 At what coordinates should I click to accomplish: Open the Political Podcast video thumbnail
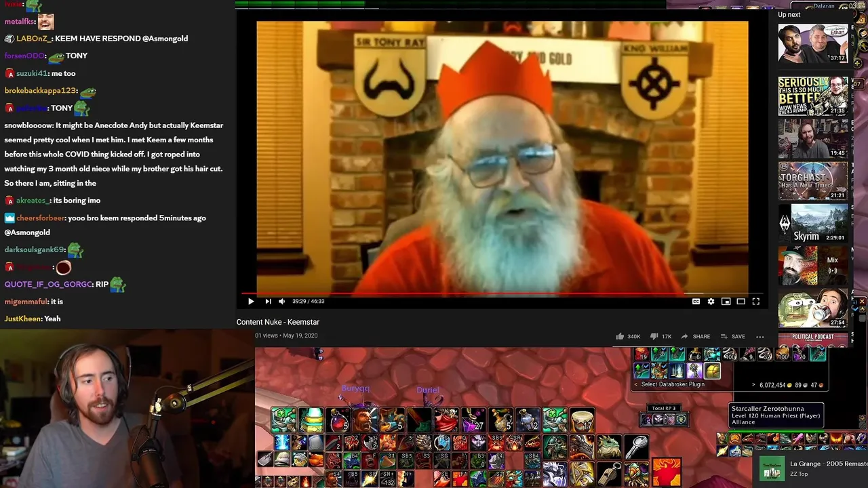[x=812, y=340]
